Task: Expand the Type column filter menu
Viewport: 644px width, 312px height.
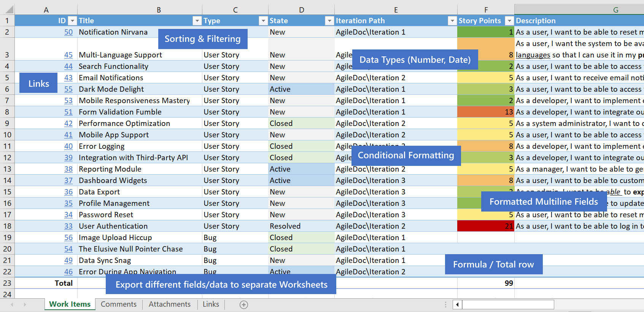Action: [263, 21]
